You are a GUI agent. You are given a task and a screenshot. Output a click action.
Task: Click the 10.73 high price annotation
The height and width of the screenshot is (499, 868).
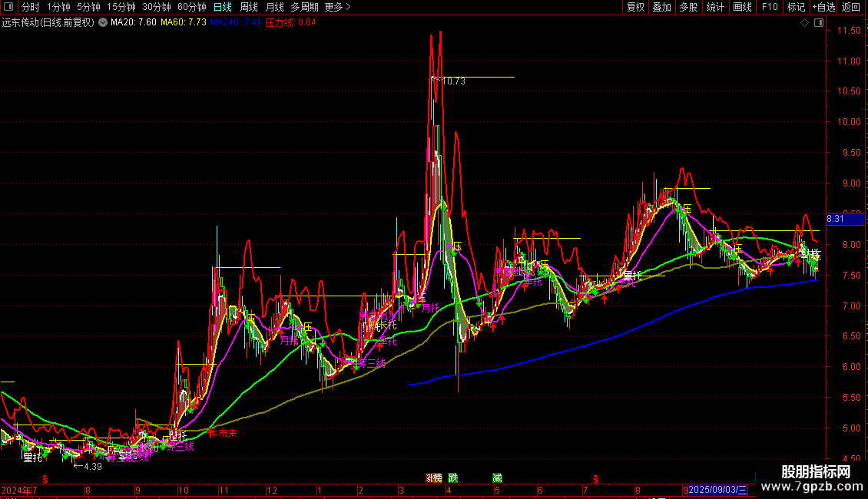coord(453,81)
